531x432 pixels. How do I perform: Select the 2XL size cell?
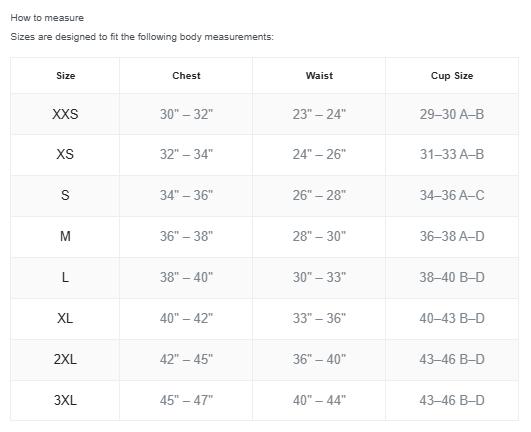(x=65, y=359)
